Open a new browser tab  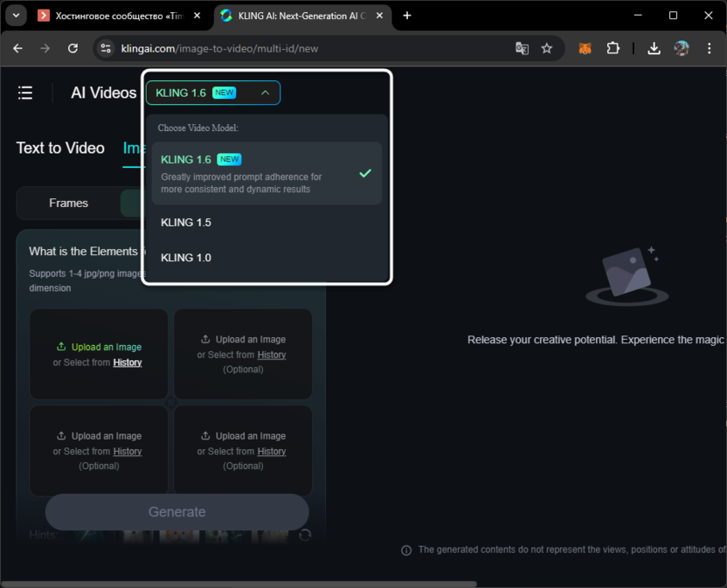407,16
